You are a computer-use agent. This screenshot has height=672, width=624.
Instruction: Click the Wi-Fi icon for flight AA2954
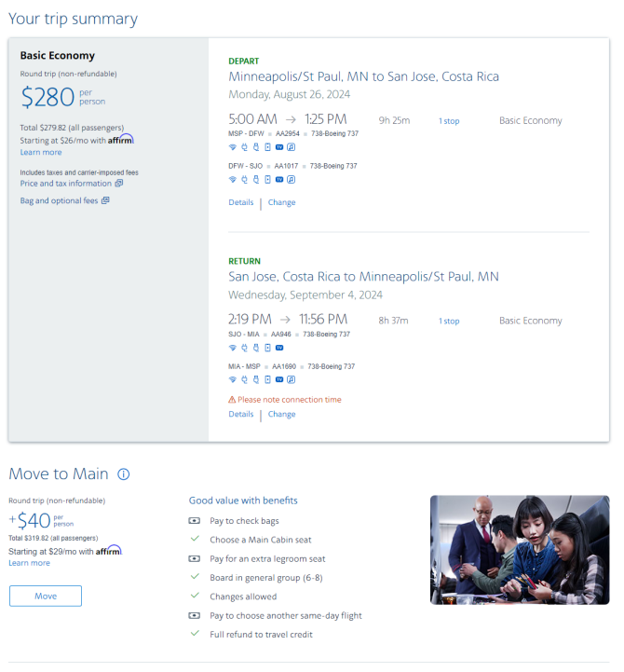click(x=233, y=147)
